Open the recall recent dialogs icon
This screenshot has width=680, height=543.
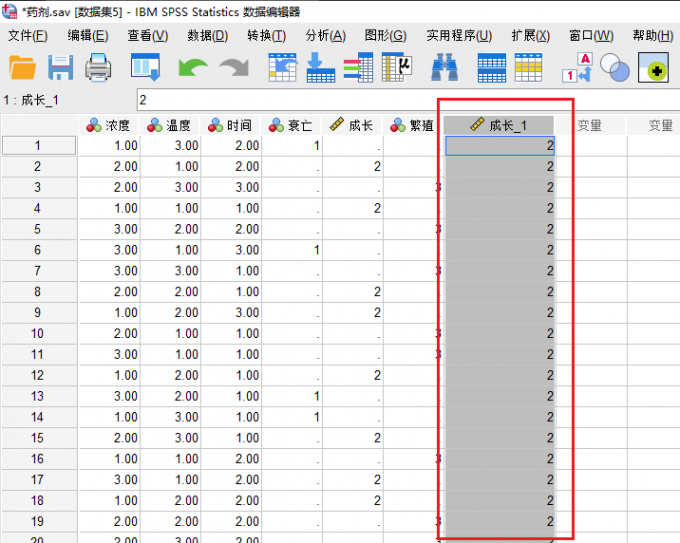point(146,68)
